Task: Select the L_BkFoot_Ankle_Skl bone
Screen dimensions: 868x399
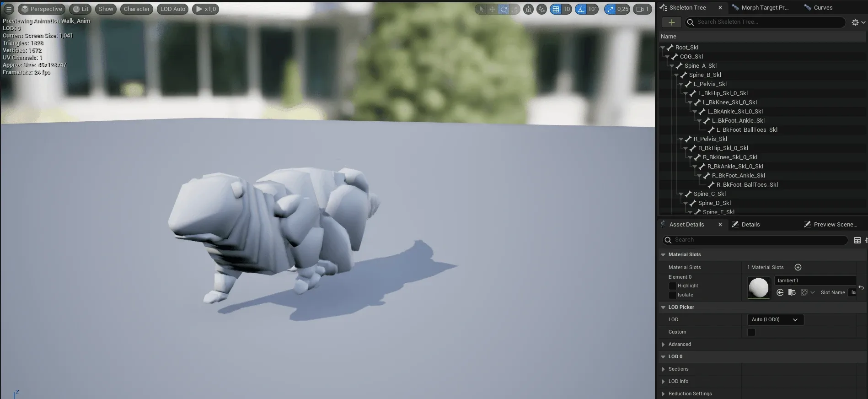Action: (738, 121)
